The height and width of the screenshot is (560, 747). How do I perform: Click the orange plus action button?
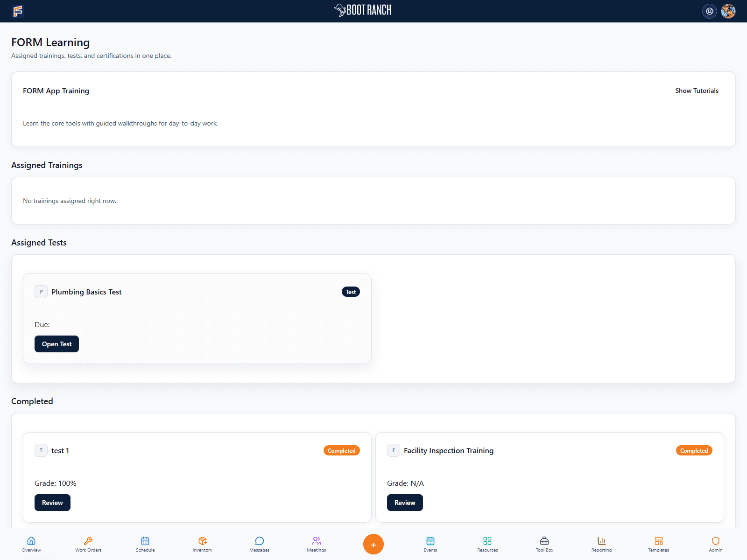click(x=373, y=544)
